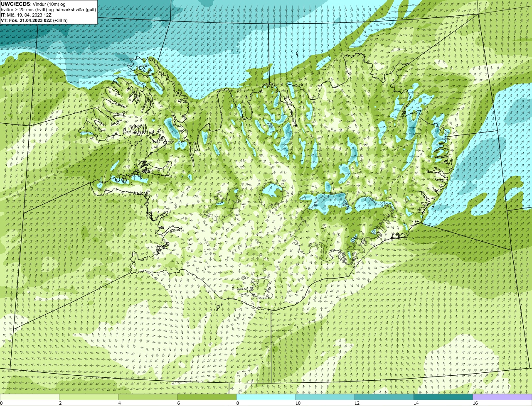Click the 14–16 m/s dark teal legend swatch
Image resolution: width=532 pixels, height=406 pixels.
point(443,397)
